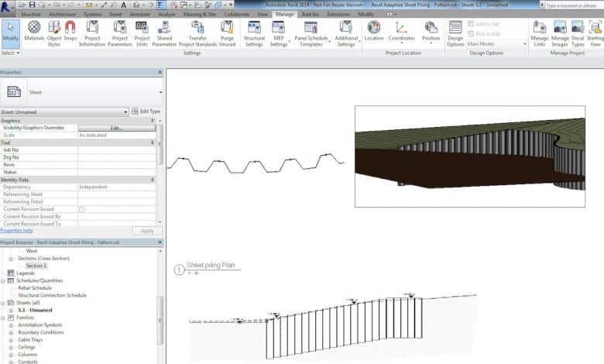Viewport: 604px width, 364px height.
Task: Open the Systems ribbon tab
Action: (x=93, y=14)
